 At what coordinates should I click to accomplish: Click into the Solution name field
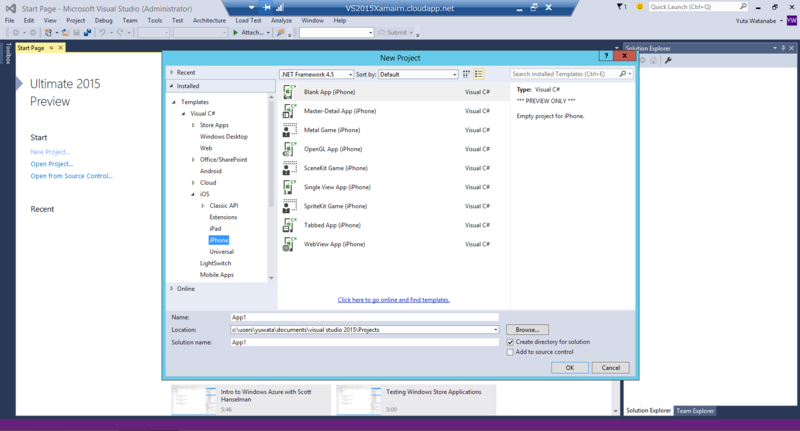tap(364, 342)
